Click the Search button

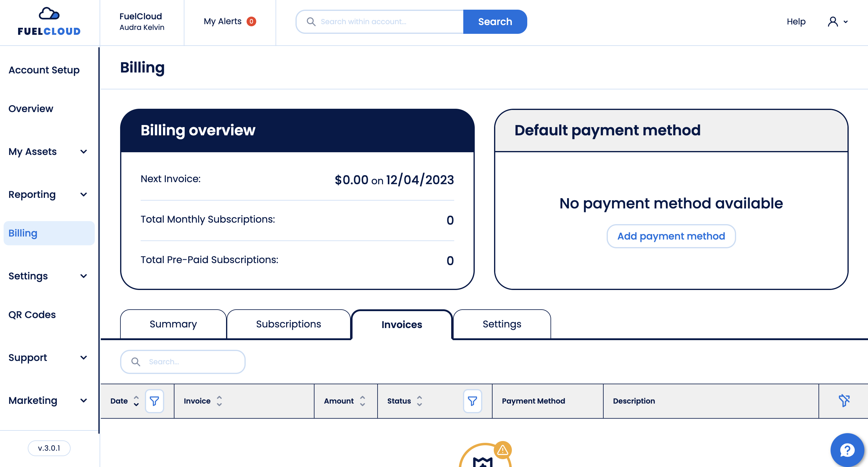(x=495, y=21)
